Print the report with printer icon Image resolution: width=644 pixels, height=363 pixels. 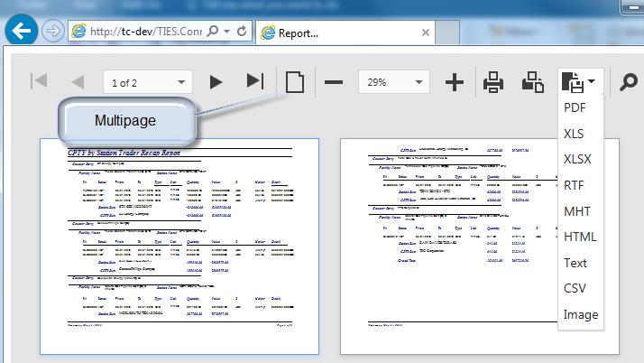(493, 83)
